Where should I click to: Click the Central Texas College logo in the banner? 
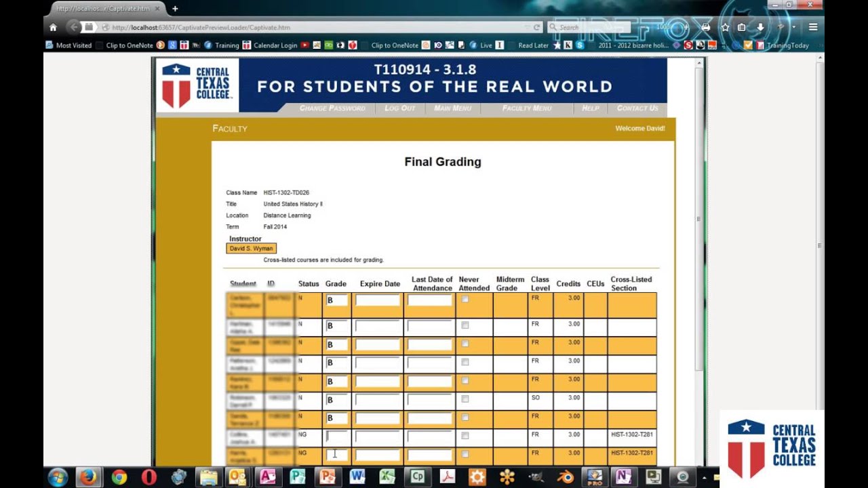pyautogui.click(x=197, y=85)
